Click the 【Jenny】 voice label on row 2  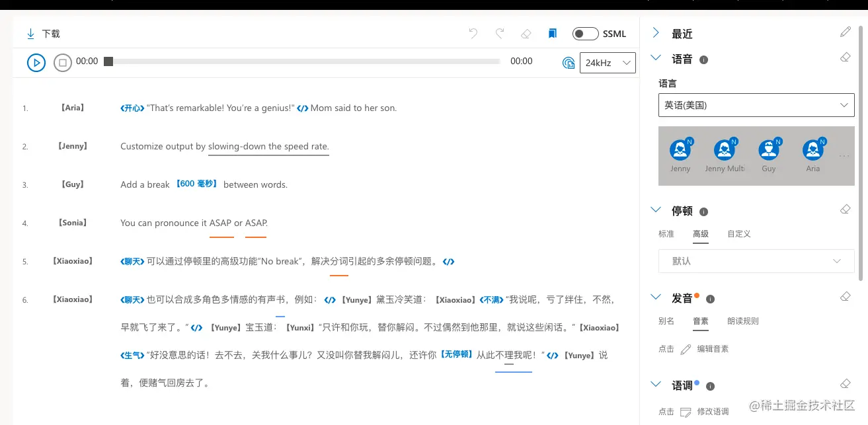73,145
